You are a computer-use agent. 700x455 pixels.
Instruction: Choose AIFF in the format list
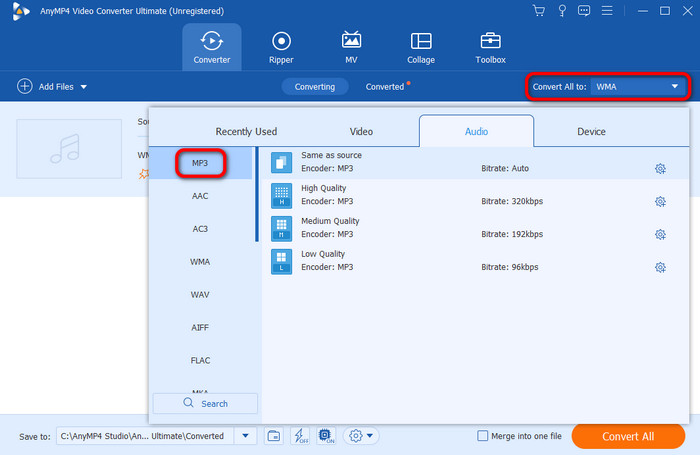pyautogui.click(x=200, y=328)
